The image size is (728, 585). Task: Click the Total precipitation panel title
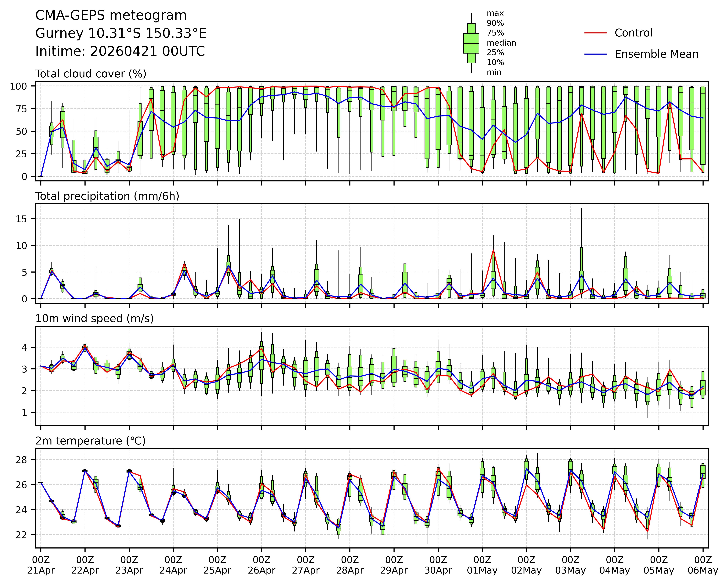click(107, 196)
